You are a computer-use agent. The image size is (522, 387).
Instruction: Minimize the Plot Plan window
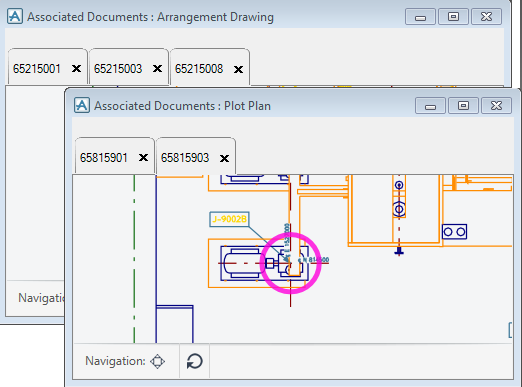tap(430, 106)
